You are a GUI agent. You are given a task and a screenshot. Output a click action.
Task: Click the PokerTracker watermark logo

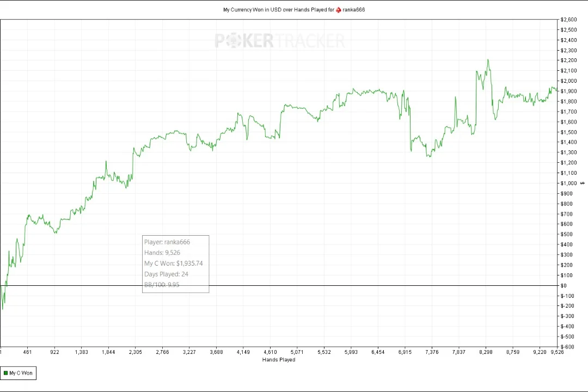click(x=279, y=41)
